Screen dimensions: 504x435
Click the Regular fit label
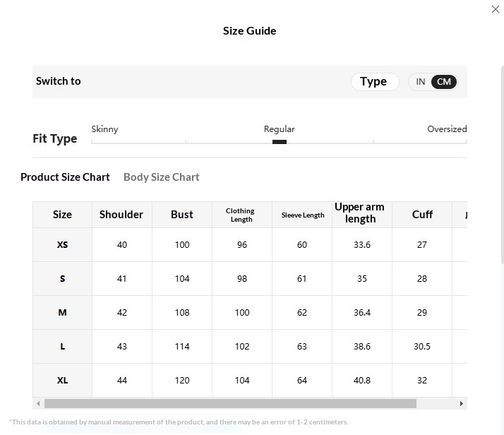click(279, 129)
